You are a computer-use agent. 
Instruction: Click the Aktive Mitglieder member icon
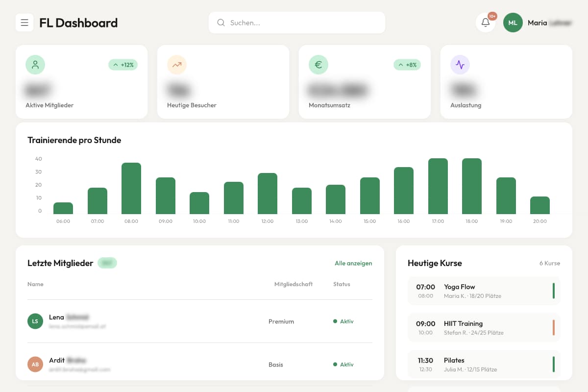point(35,64)
